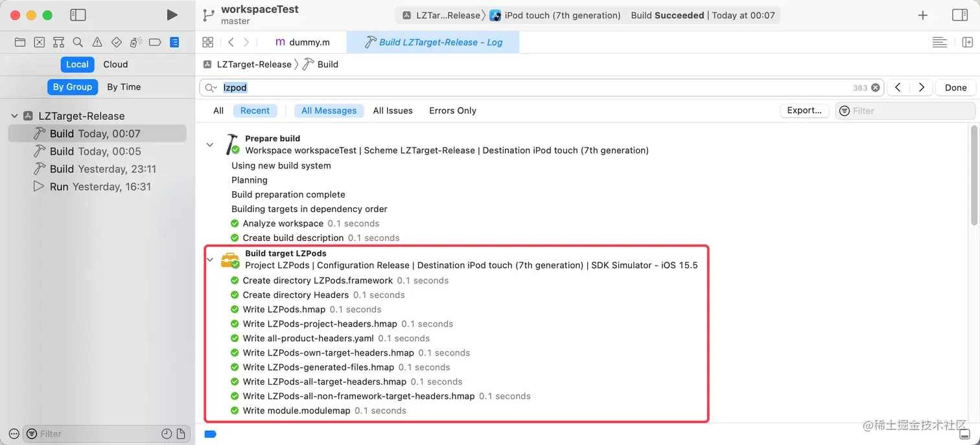This screenshot has width=980, height=445.
Task: Go back in editor history
Action: point(231,42)
